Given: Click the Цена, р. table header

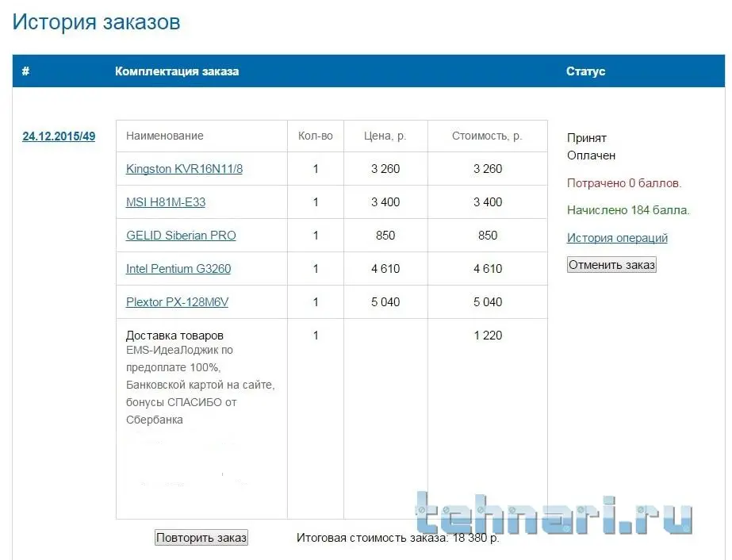Looking at the screenshot, I should (385, 136).
